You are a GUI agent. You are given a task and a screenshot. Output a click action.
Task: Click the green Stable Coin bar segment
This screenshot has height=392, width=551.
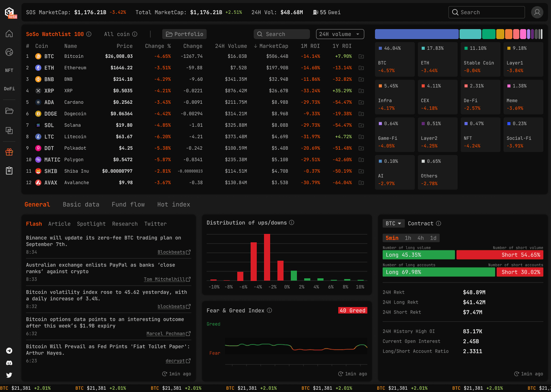tap(489, 34)
